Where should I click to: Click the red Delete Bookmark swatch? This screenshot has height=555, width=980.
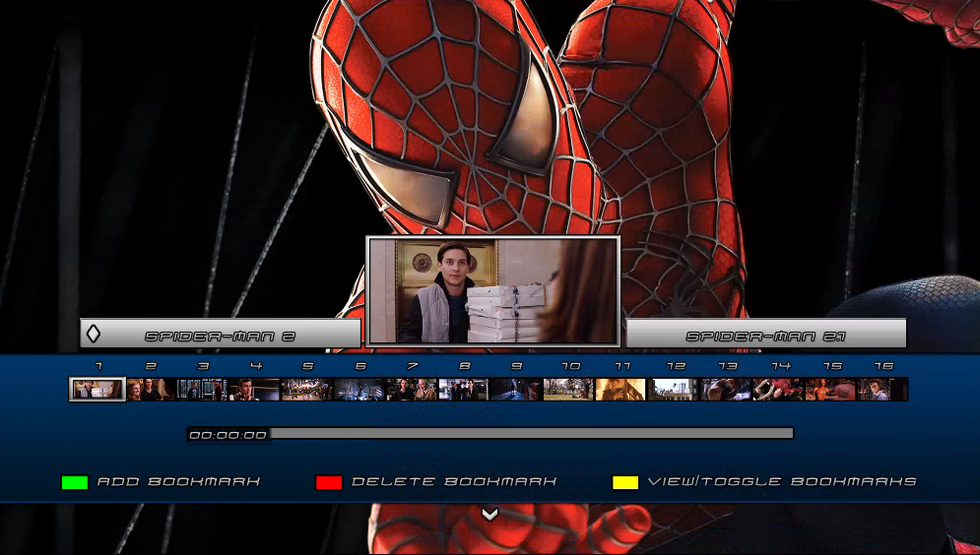329,482
